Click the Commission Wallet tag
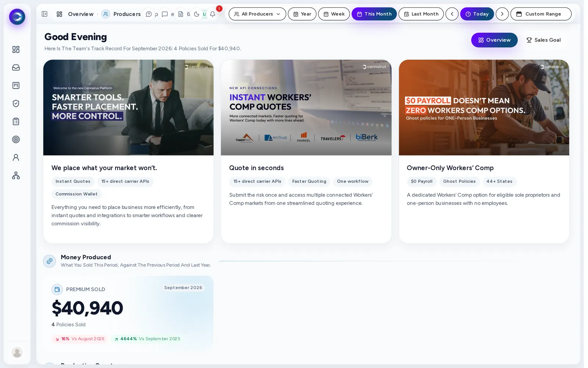The image size is (588, 368). [76, 194]
